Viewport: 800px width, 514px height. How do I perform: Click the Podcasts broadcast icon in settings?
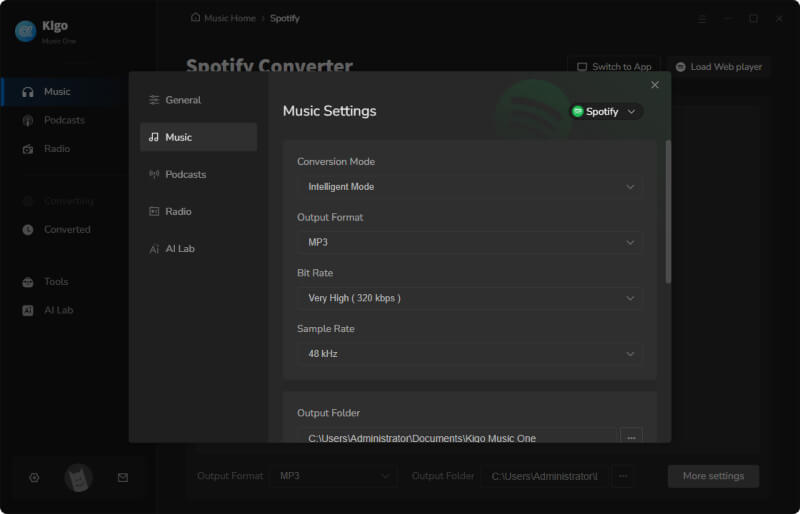tap(154, 174)
